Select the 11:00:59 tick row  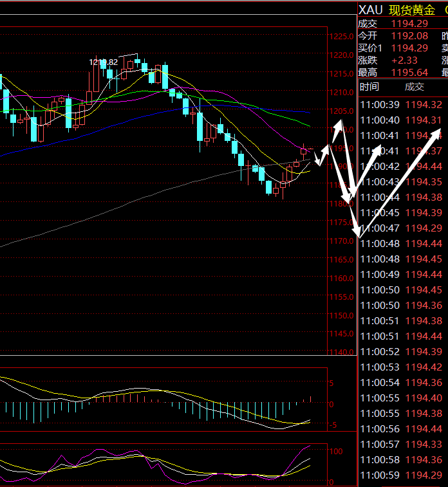tap(401, 475)
